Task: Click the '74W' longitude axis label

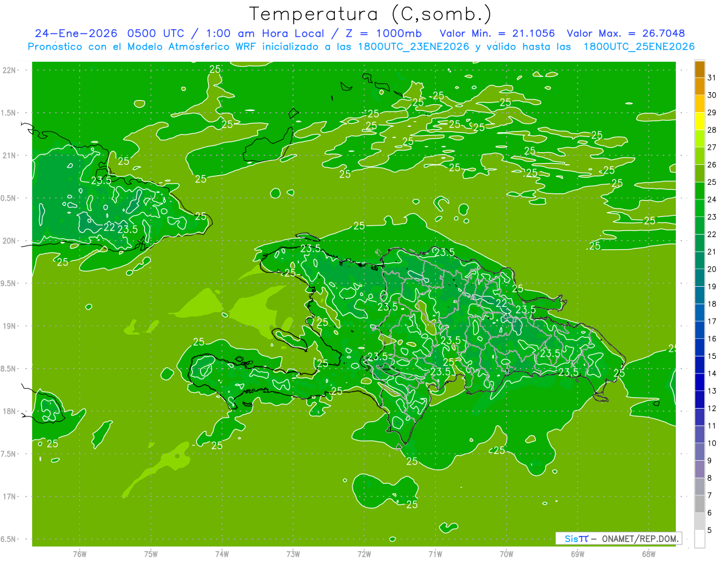Action: pos(222,554)
